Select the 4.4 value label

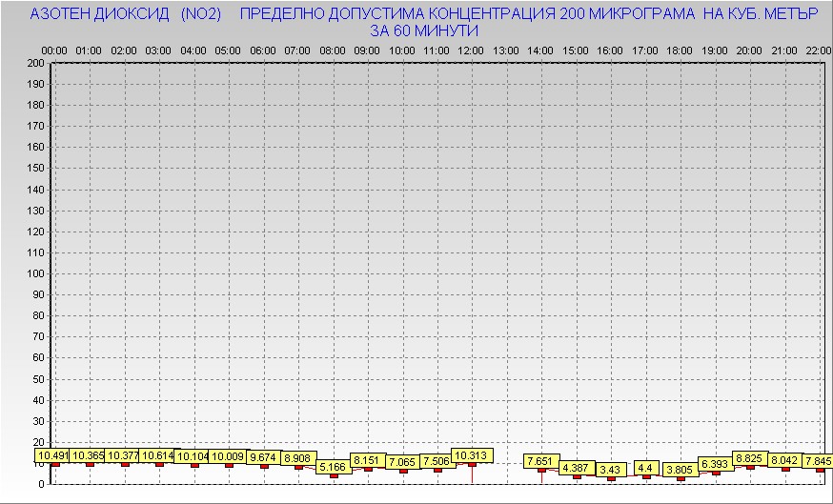(x=645, y=468)
